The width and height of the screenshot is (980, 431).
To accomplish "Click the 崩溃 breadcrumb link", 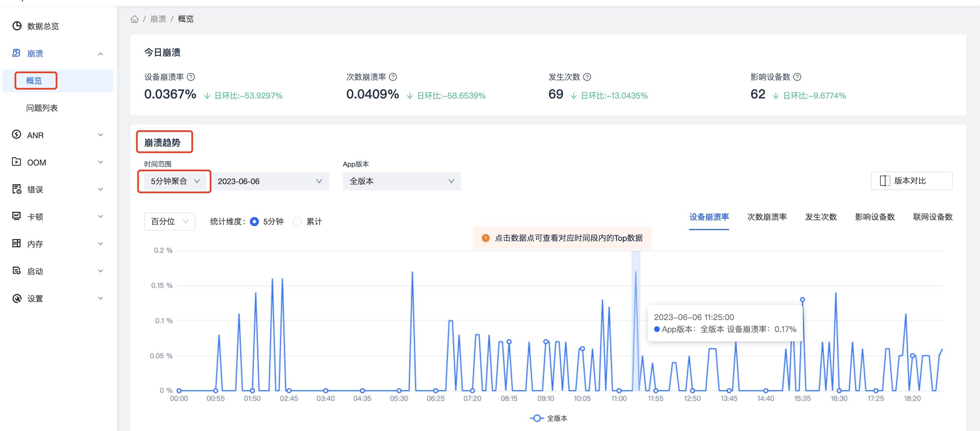I will [x=158, y=19].
